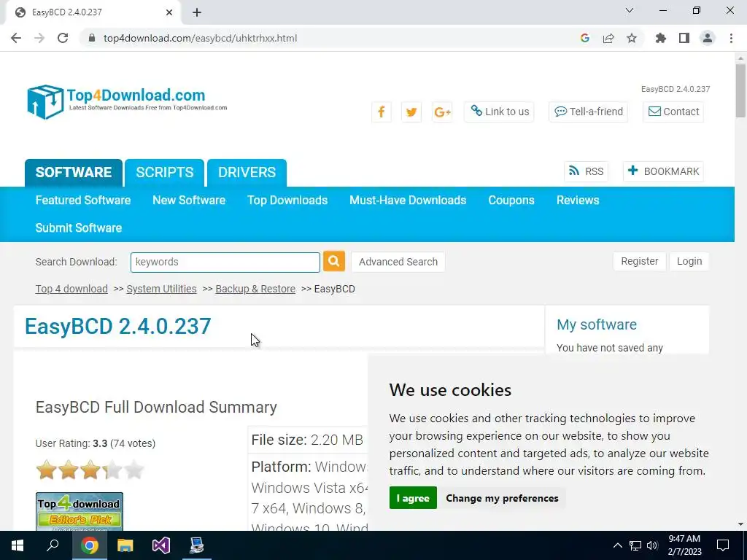Viewport: 747px width, 560px height.
Task: Click the Contact button
Action: [673, 112]
